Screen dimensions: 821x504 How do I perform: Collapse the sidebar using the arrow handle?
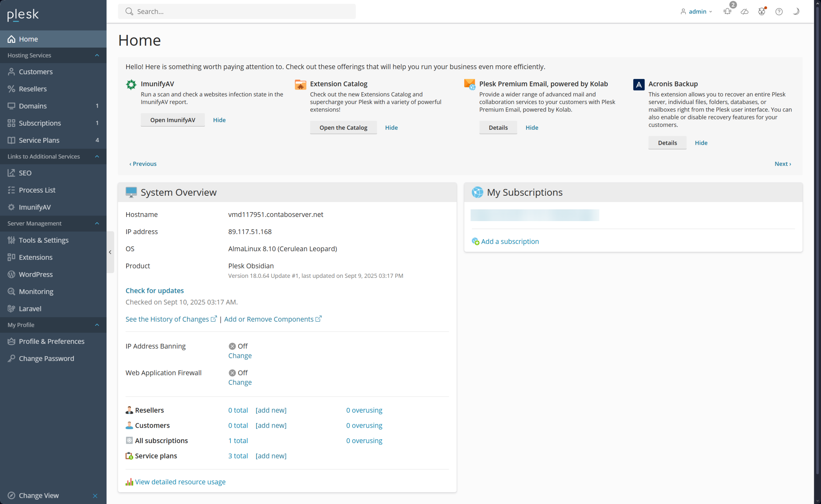pyautogui.click(x=110, y=252)
